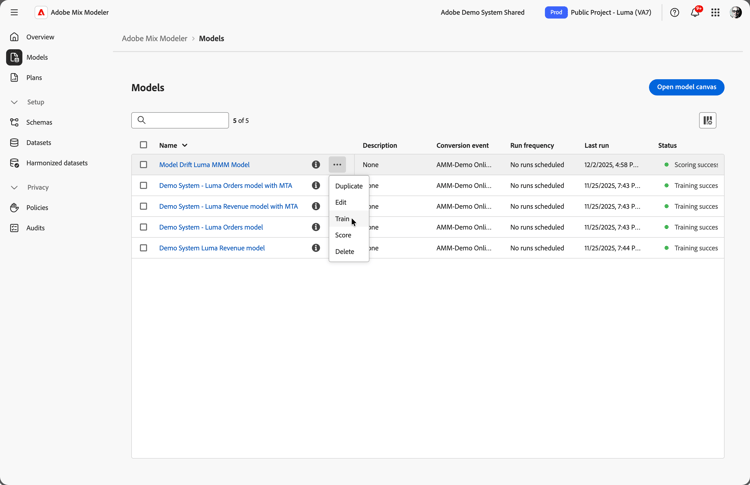This screenshot has width=750, height=485.
Task: Choose Score from context menu
Action: 349,235
